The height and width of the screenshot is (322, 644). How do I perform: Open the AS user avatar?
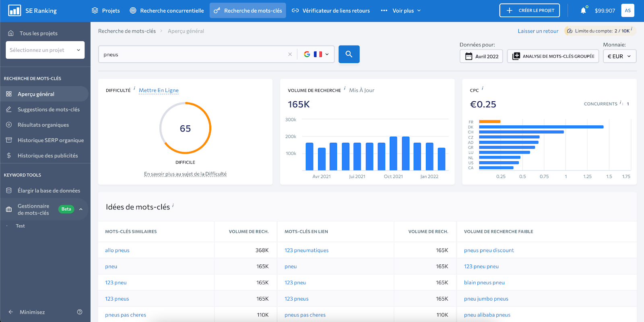click(627, 10)
